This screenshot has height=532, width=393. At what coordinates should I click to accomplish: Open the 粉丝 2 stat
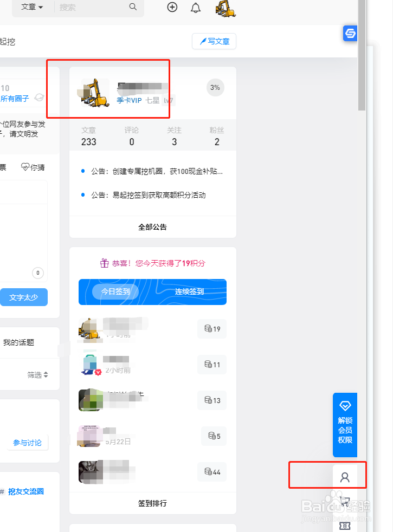tap(217, 137)
